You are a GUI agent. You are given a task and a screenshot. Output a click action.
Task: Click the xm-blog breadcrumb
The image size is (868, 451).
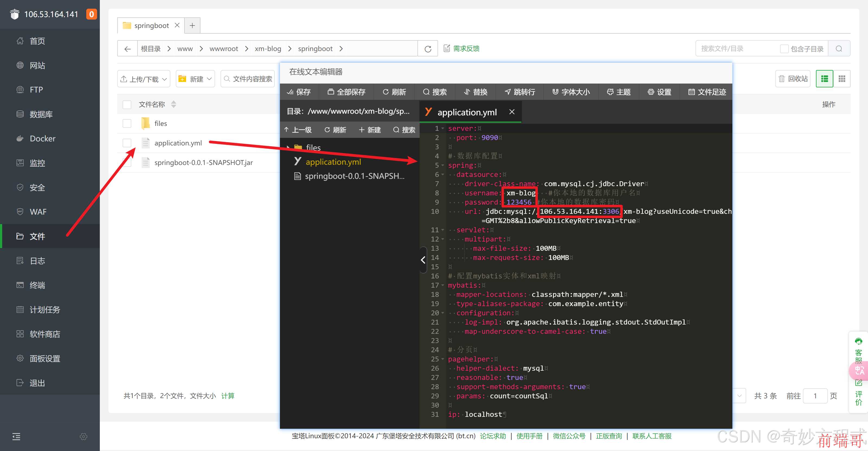268,49
